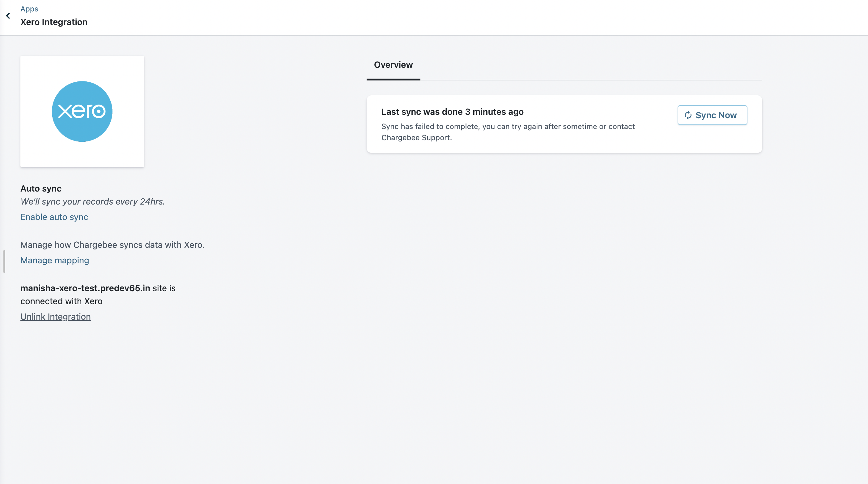Click the 'Last sync was done' heading
The image size is (868, 484).
coord(452,112)
